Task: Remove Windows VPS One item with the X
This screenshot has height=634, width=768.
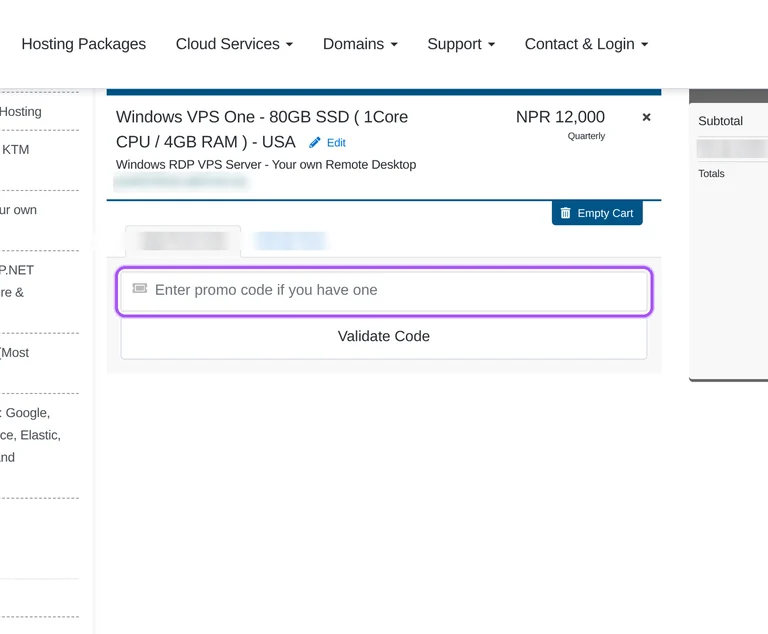Action: coord(647,117)
